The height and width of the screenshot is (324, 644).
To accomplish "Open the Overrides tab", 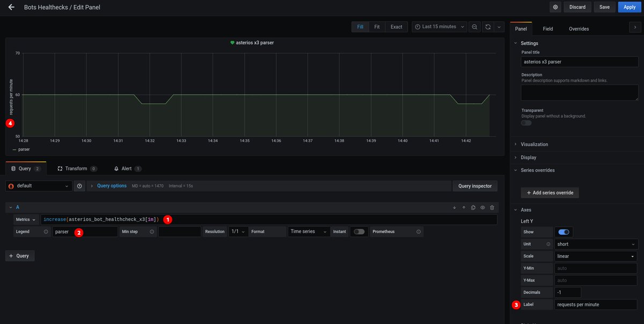I will (x=579, y=28).
